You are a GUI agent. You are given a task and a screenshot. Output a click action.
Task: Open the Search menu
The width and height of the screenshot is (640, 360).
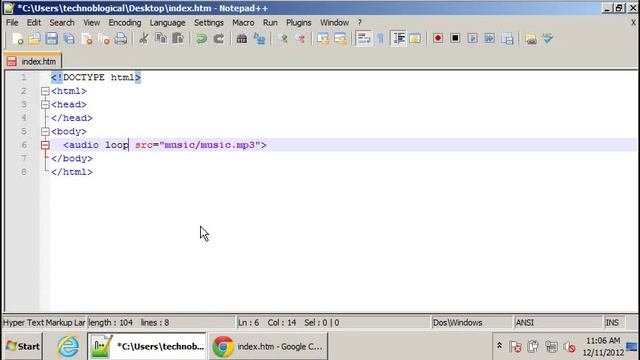coord(62,22)
